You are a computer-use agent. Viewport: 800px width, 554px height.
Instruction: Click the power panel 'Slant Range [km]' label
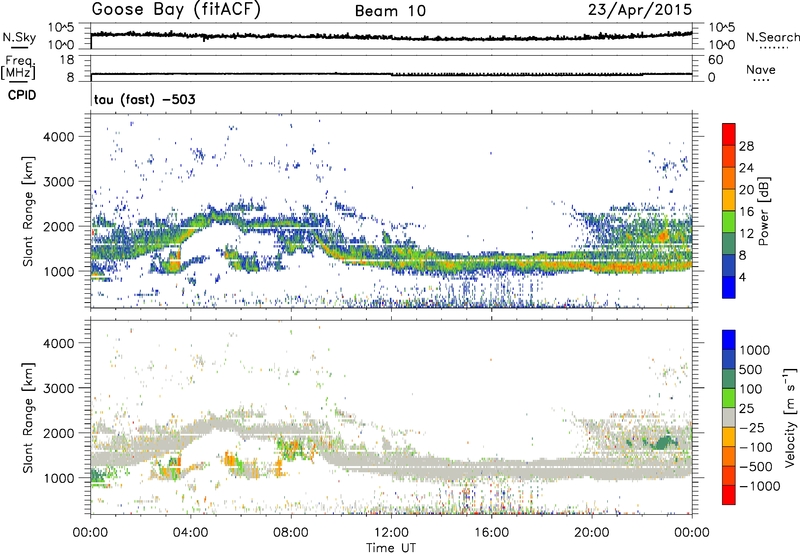(28, 211)
